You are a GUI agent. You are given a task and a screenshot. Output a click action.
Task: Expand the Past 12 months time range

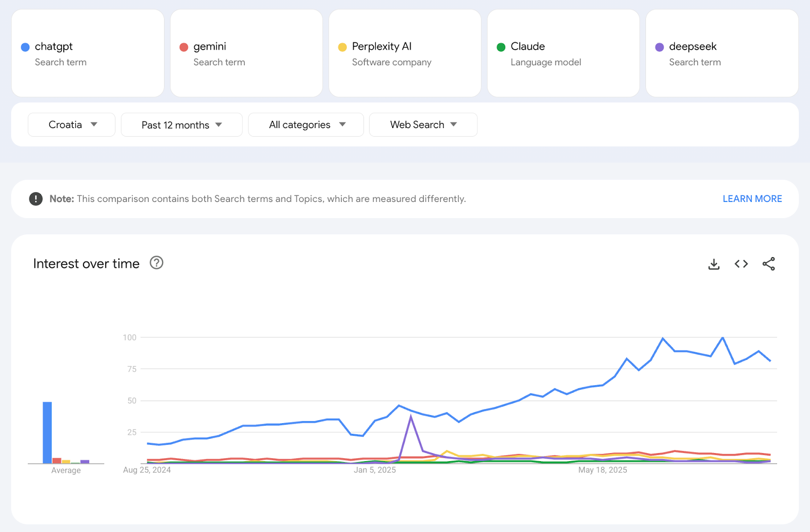pos(181,125)
